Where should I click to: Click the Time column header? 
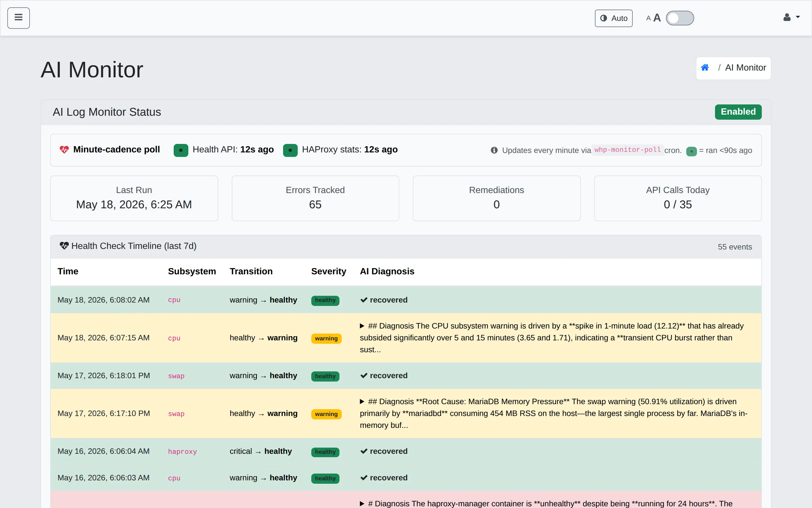coord(68,271)
